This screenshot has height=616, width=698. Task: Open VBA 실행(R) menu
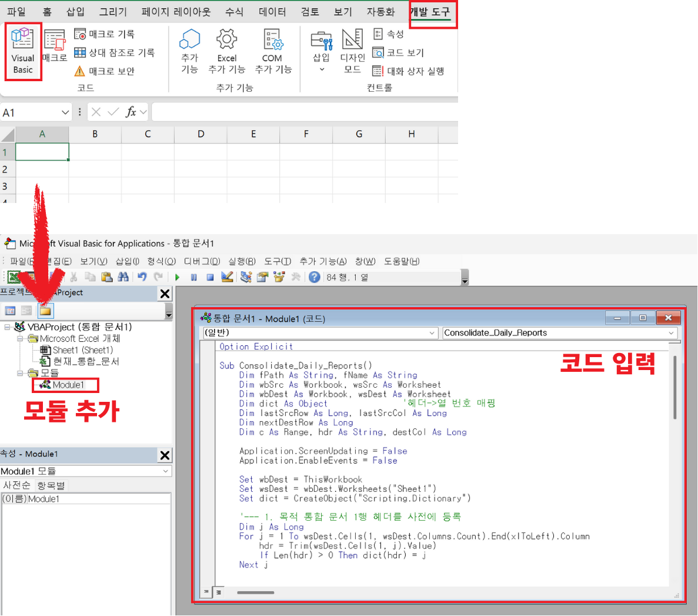pos(242,261)
